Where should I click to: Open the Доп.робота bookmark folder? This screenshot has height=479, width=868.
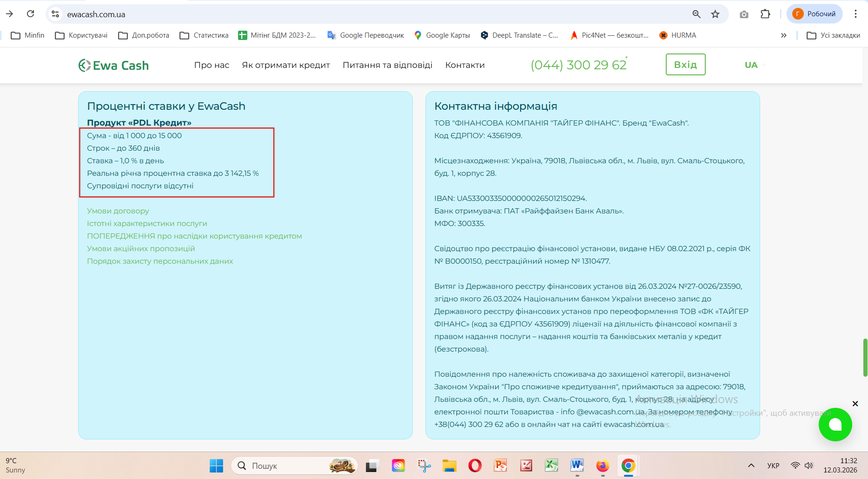144,35
